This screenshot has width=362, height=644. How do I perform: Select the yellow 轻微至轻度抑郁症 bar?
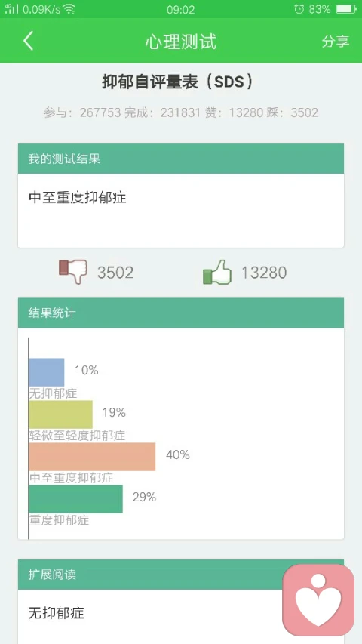[x=61, y=414]
